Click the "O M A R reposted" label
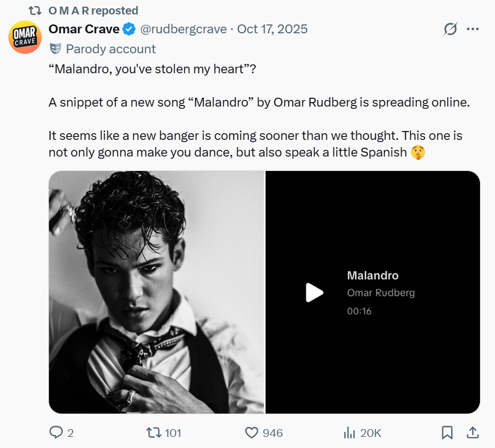The width and height of the screenshot is (495, 448). pos(93,11)
